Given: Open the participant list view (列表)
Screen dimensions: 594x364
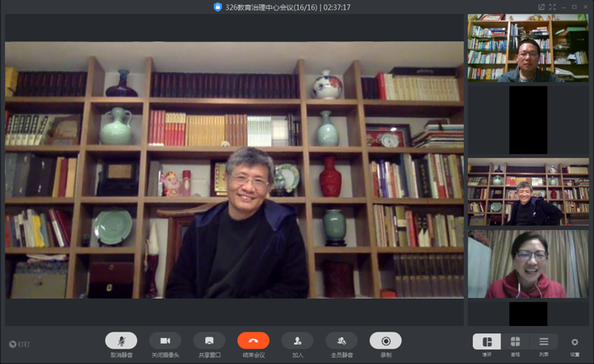Looking at the screenshot, I should (x=544, y=342).
